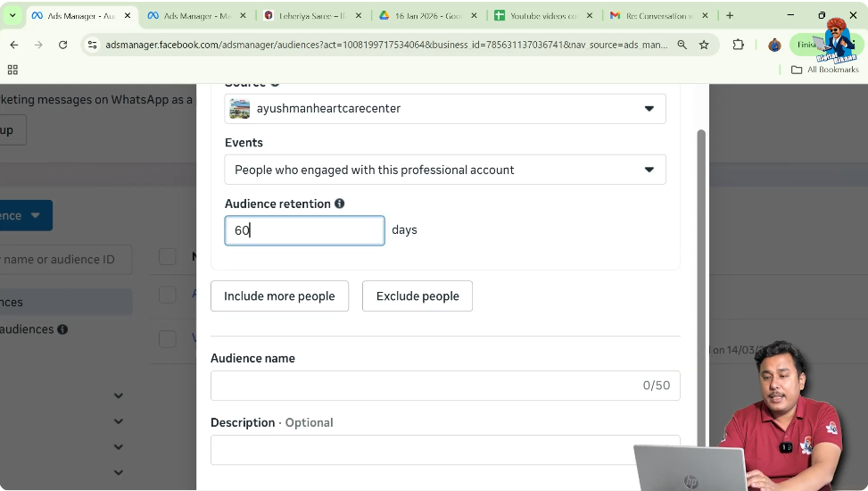Close the Youtube videos sheet tab
Viewport: 868px width, 491px height.
click(x=590, y=16)
